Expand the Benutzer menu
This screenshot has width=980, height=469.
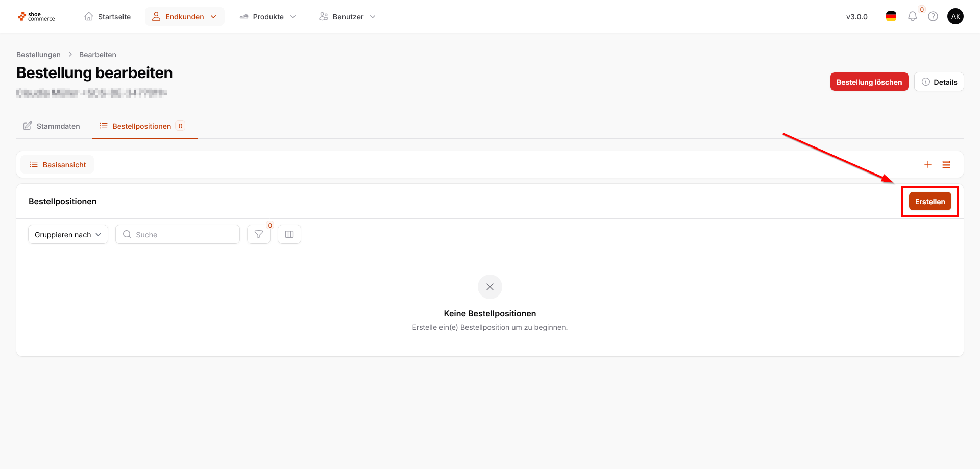tap(348, 17)
